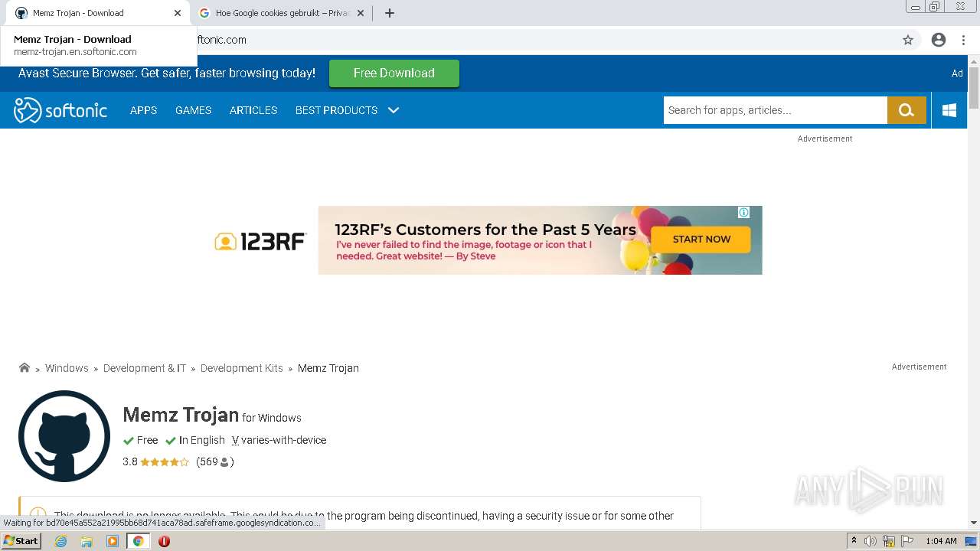
Task: Show hidden tray icons arrow
Action: point(854,541)
